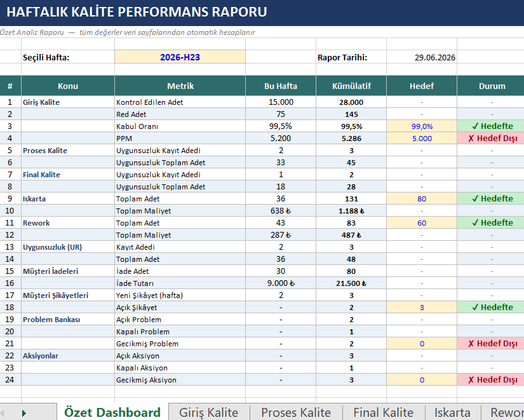Click the Hedefte status in Açık Şikâyet row
The image size is (524, 420).
(x=492, y=308)
